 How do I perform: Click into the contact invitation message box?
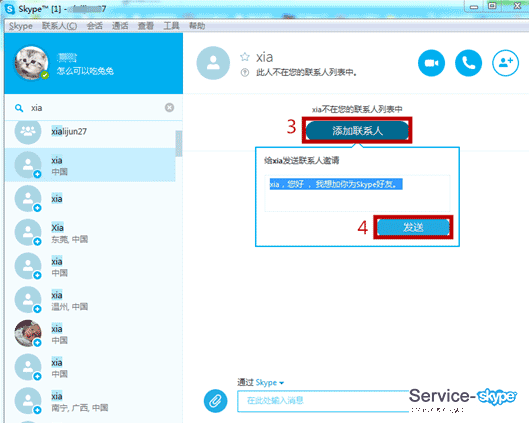tap(357, 193)
